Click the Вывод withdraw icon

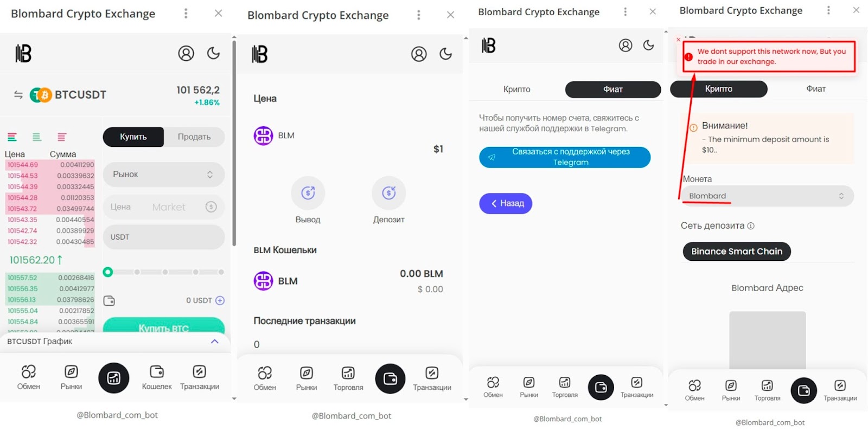coord(308,193)
